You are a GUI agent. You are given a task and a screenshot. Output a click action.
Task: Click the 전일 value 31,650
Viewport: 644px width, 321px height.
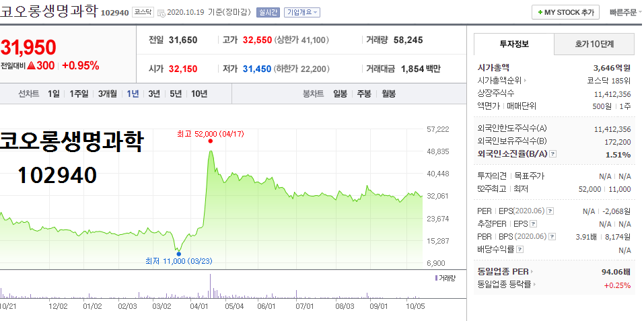183,40
